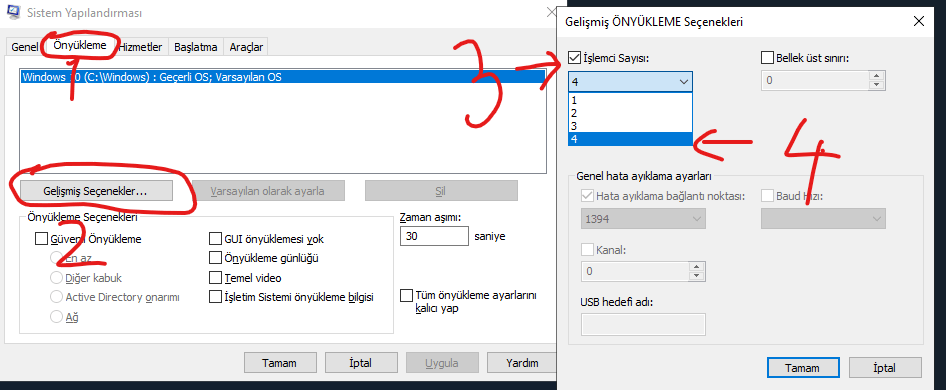The width and height of the screenshot is (946, 390).
Task: Click the Kanal value field
Action: [635, 271]
